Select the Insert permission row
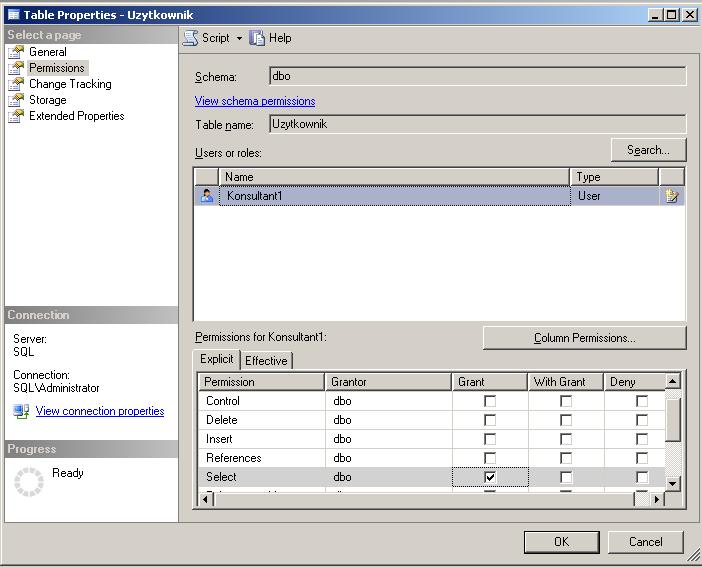Image resolution: width=702 pixels, height=567 pixels. 432,439
